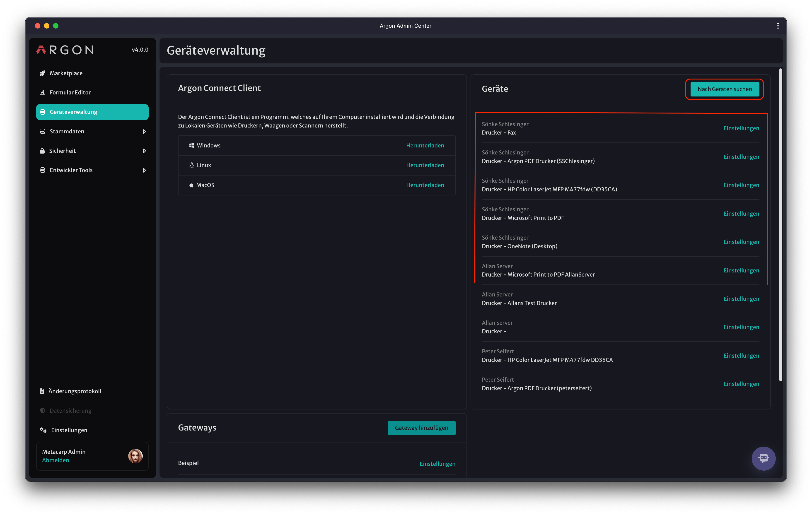Click the Argon logo in sidebar
Image resolution: width=812 pixels, height=515 pixels.
coord(65,50)
